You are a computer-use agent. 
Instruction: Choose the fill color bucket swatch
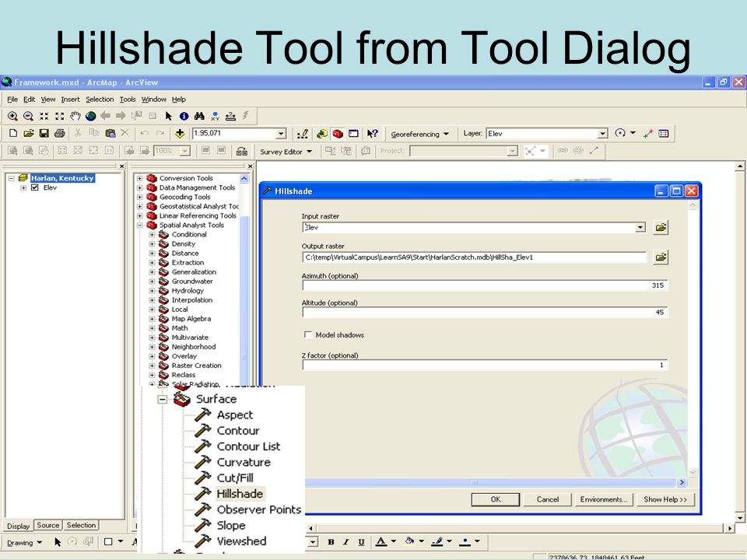(409, 542)
